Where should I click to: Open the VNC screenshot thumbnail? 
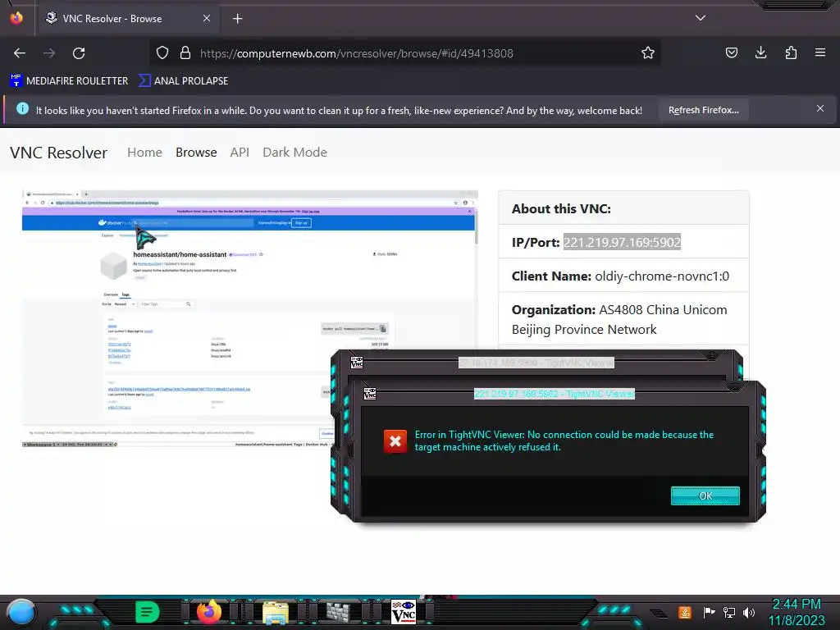point(249,318)
